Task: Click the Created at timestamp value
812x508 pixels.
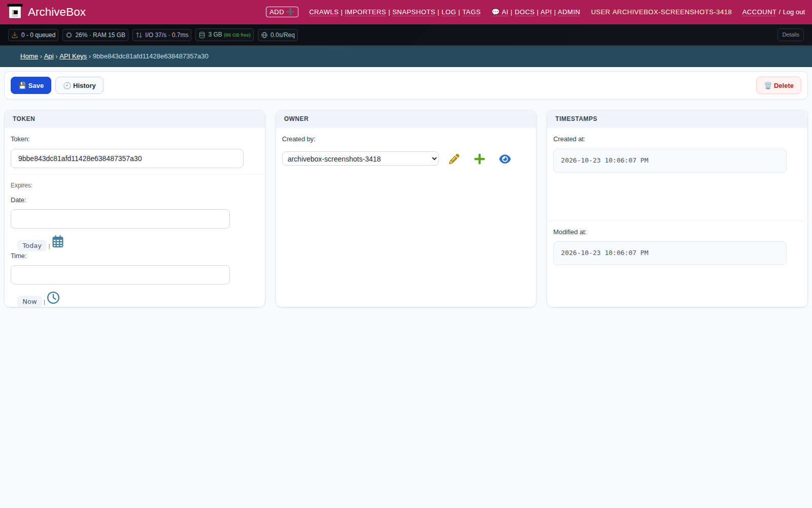Action: pyautogui.click(x=670, y=161)
